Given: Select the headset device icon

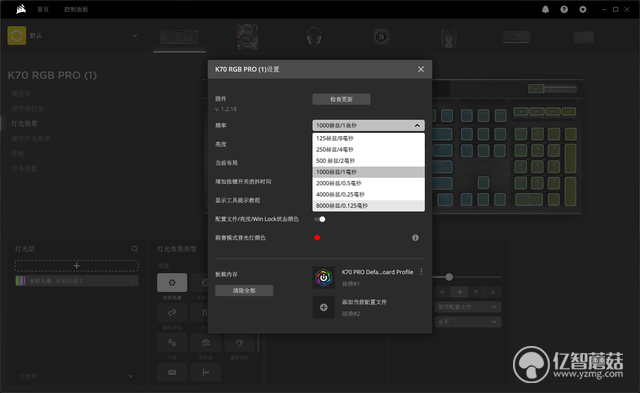Looking at the screenshot, I should point(314,37).
